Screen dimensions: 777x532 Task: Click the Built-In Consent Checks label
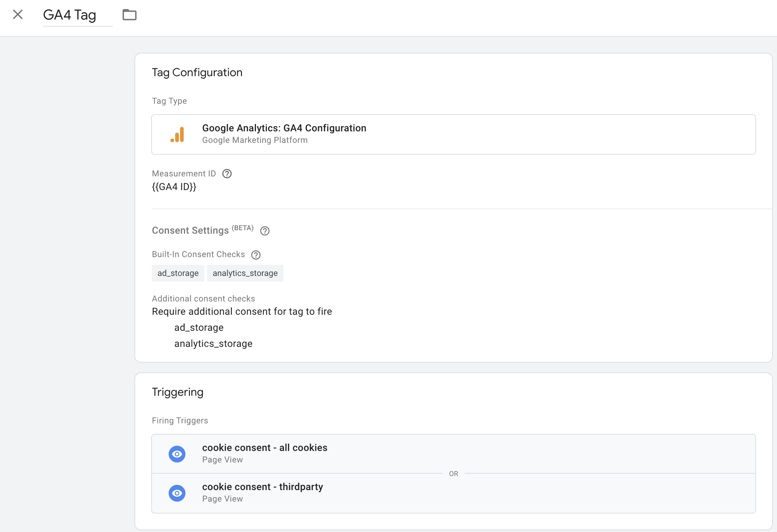(198, 254)
